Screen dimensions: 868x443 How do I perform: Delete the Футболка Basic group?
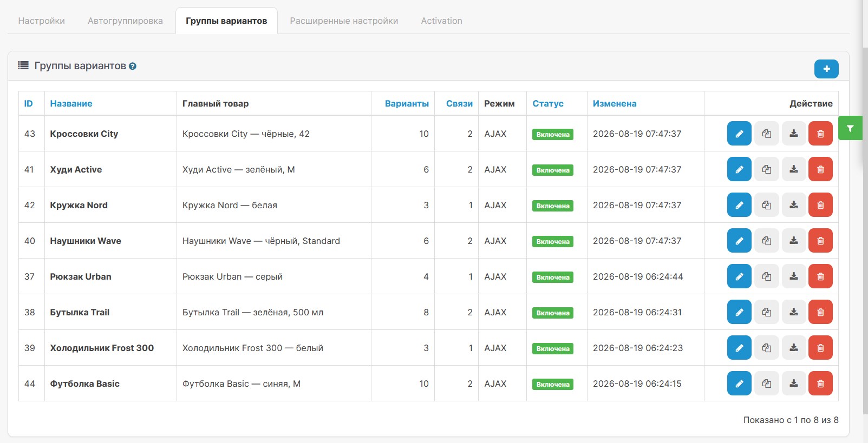point(820,384)
